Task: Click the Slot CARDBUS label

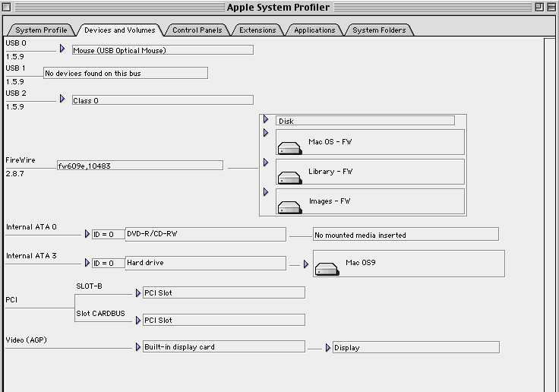Action: [100, 314]
